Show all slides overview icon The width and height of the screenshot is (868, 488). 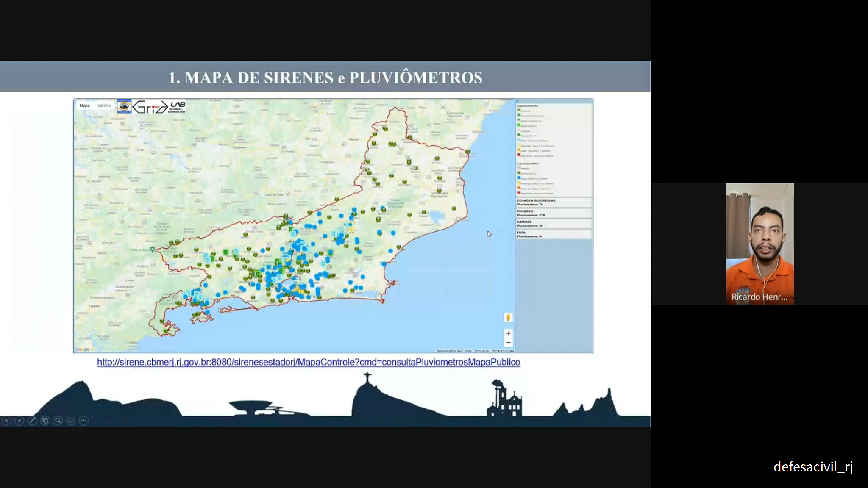click(x=45, y=421)
